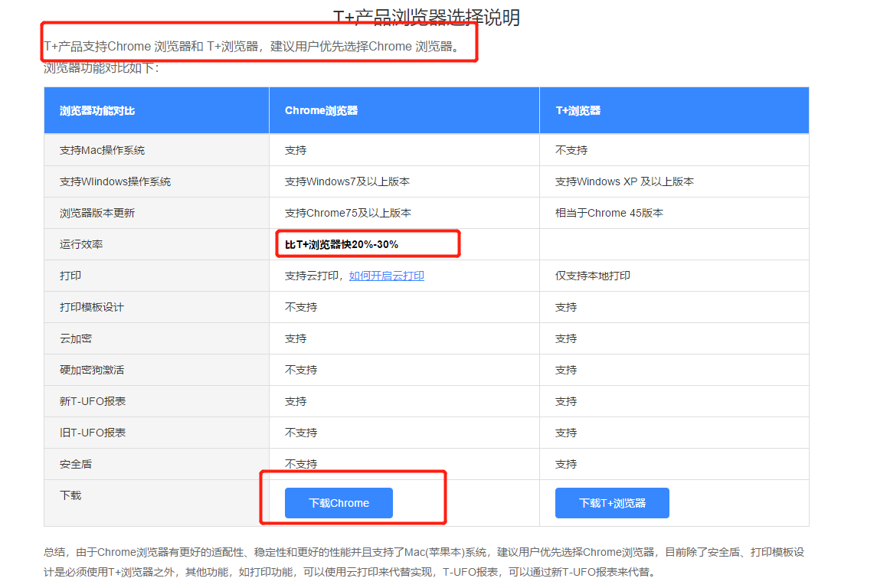Click the 新T-UFO报表 row label
Image resolution: width=877 pixels, height=588 pixels.
92,400
